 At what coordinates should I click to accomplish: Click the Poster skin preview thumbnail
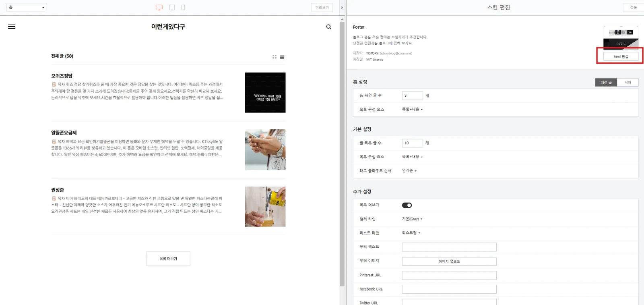coord(621,37)
